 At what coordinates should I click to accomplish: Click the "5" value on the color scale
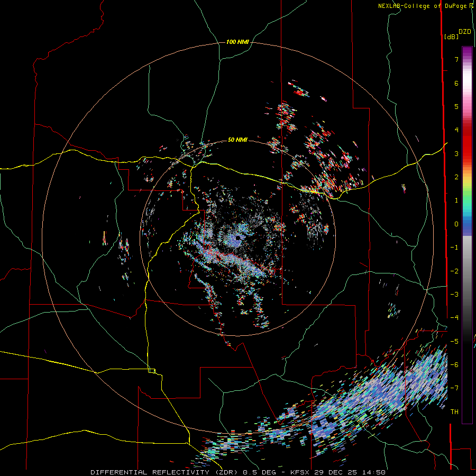[456, 106]
